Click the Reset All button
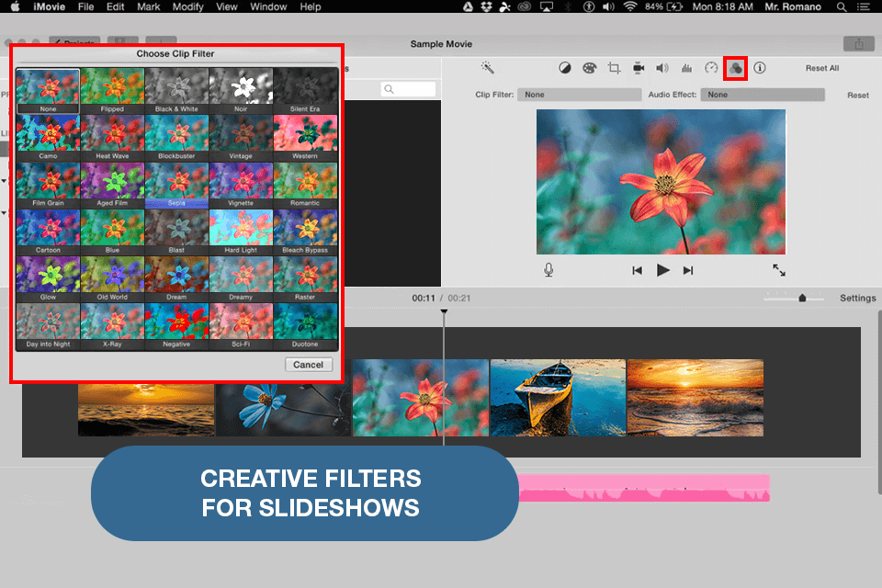 click(x=821, y=68)
